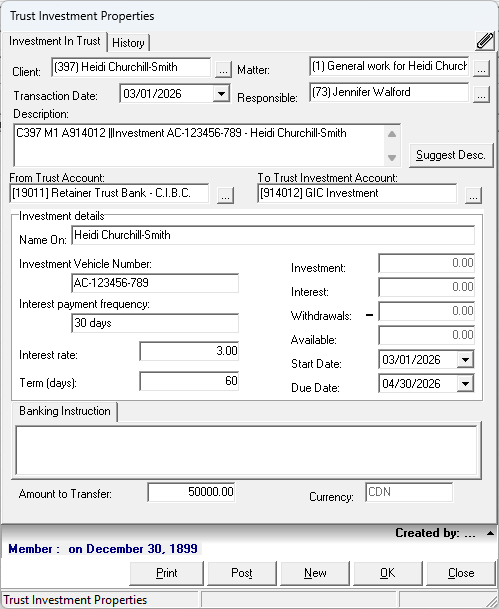The height and width of the screenshot is (609, 499).
Task: Click the Interest rate field
Action: coord(189,351)
